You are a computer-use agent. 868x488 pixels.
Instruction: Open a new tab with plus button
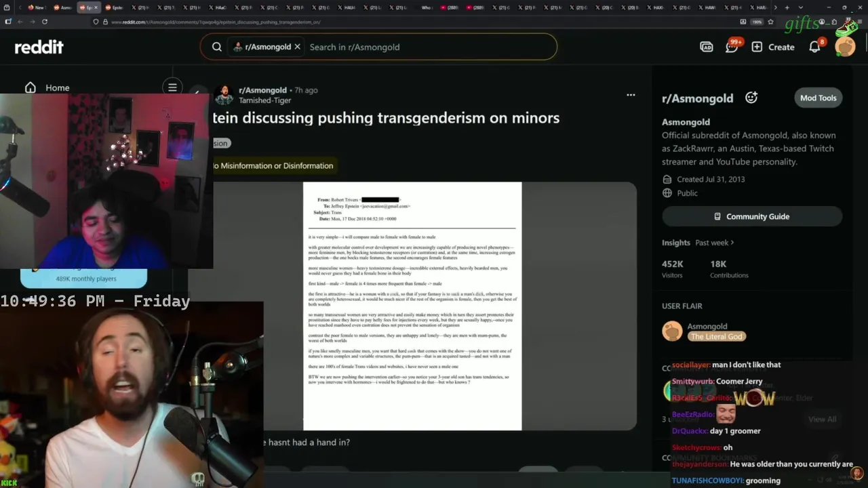pyautogui.click(x=787, y=7)
